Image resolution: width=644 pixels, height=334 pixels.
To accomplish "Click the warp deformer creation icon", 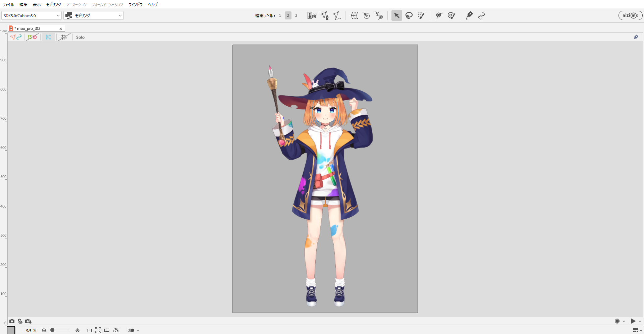I will point(354,15).
